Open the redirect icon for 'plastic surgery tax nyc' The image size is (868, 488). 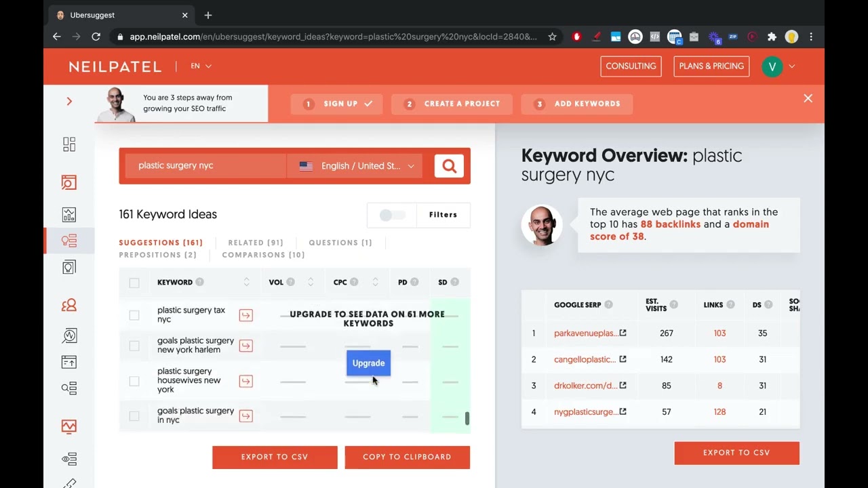245,315
